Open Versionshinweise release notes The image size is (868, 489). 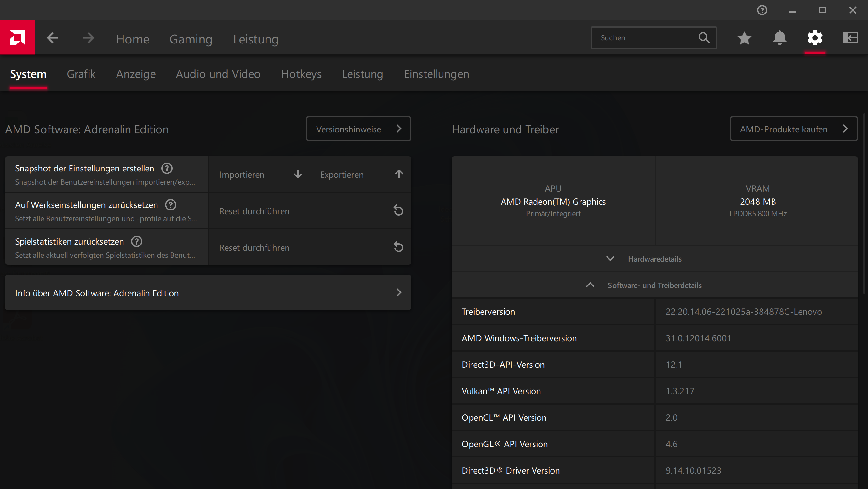coord(358,129)
